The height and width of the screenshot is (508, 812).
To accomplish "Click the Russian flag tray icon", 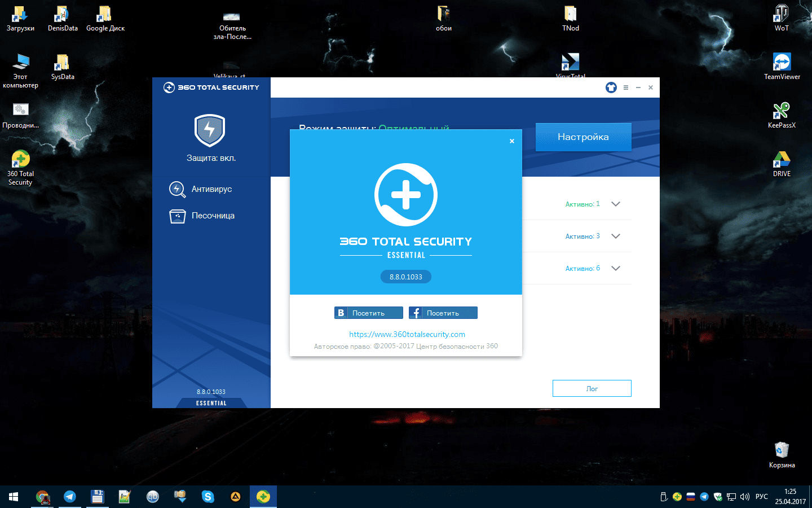I will click(x=691, y=497).
